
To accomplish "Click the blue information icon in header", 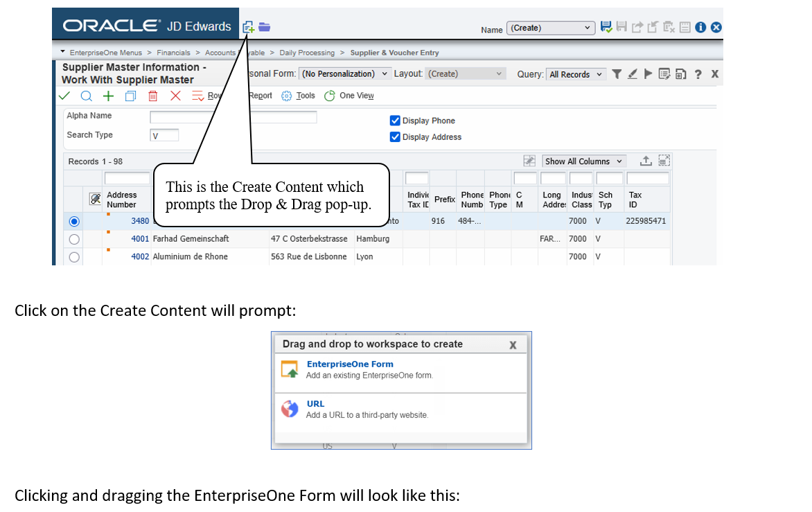I will (x=700, y=28).
